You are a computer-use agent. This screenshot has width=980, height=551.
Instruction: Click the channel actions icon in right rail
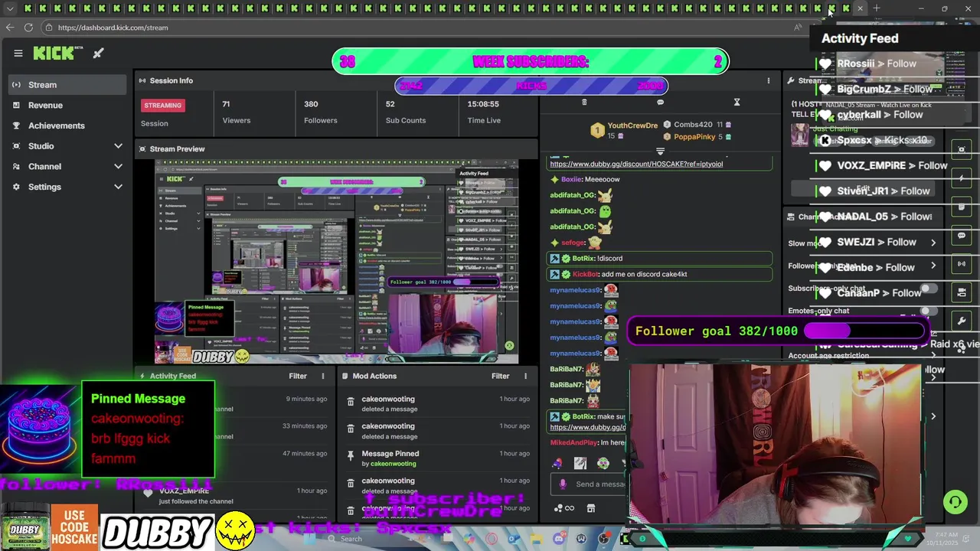point(962,292)
